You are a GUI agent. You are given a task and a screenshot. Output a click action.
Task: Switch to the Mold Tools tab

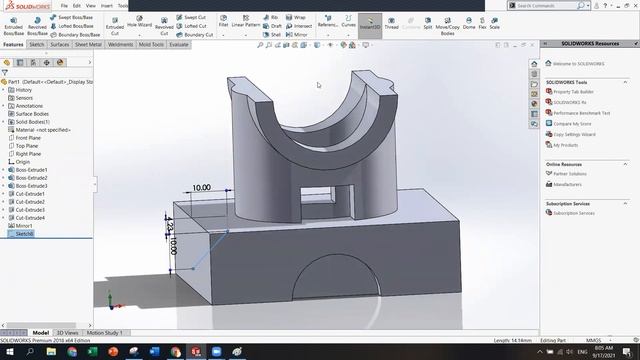(151, 44)
